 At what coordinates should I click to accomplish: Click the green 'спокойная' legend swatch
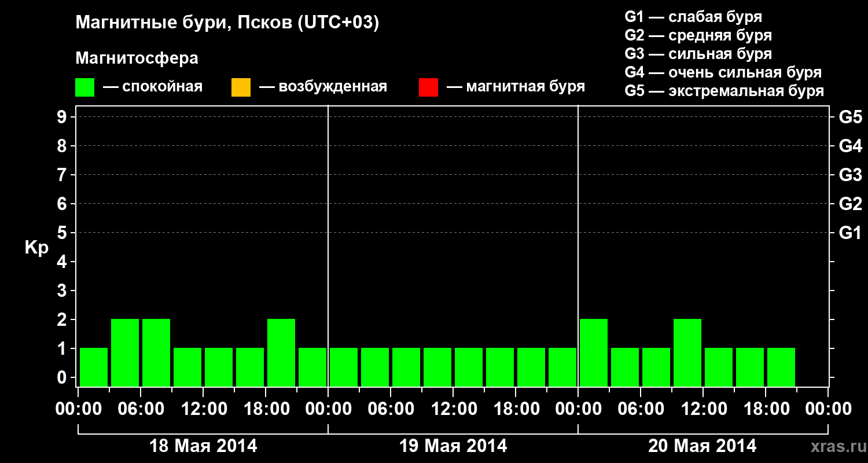[84, 87]
